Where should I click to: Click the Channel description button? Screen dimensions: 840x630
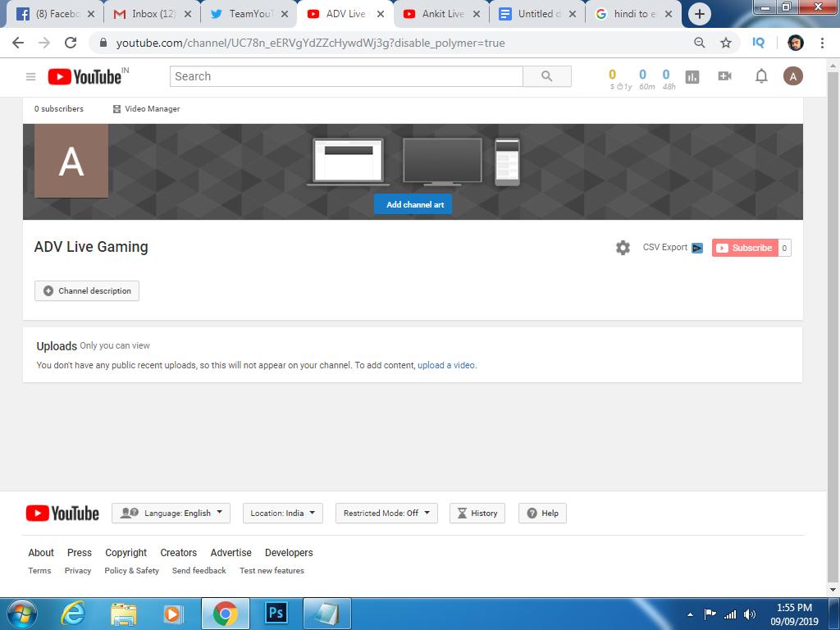point(87,291)
